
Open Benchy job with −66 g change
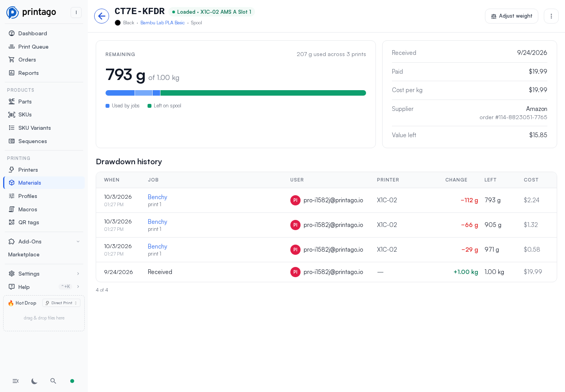157,222
